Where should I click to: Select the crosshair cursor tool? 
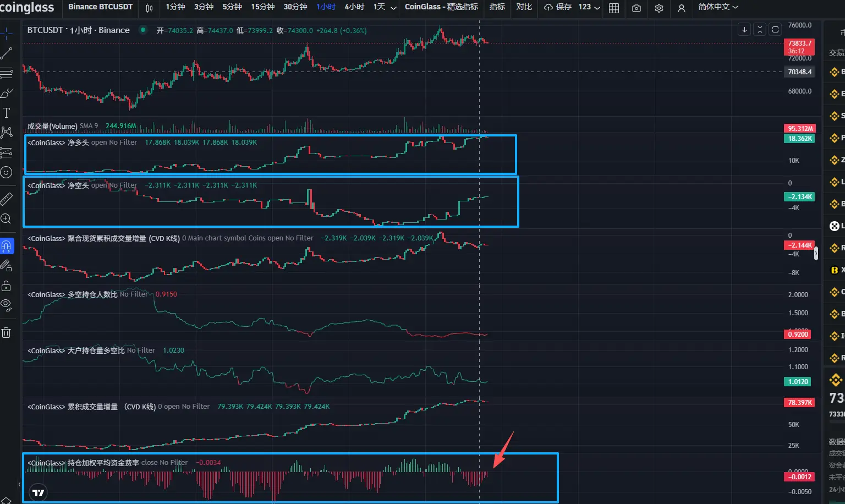point(6,34)
